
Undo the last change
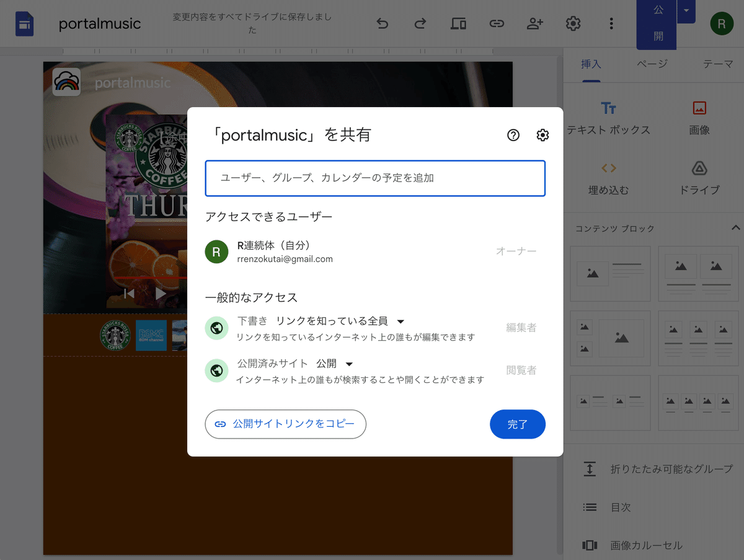click(383, 24)
